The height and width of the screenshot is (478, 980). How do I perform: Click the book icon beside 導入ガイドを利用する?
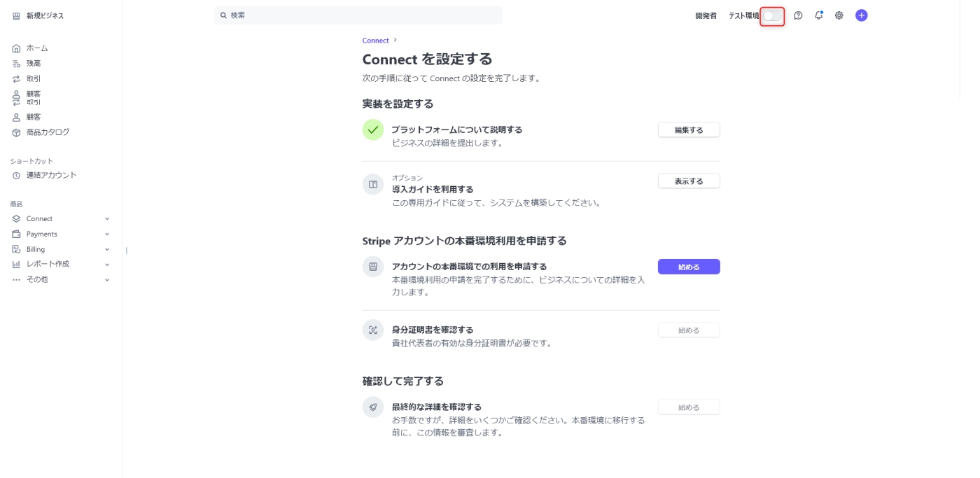tap(373, 185)
